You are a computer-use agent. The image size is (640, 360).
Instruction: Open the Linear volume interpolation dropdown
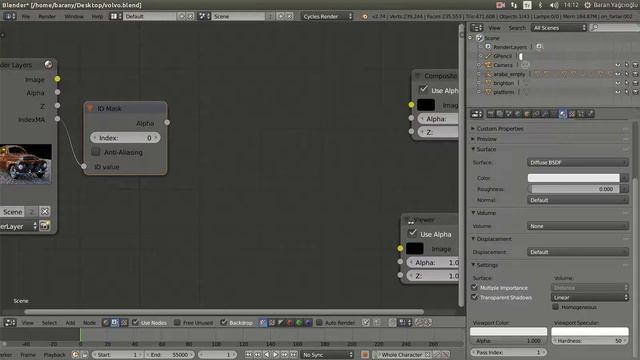[x=590, y=297]
